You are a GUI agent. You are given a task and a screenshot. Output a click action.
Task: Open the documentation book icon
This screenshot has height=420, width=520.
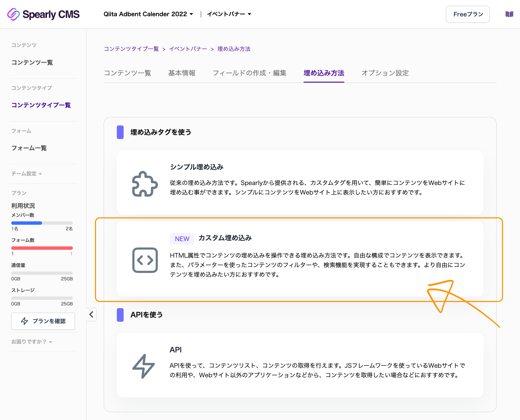[x=509, y=14]
